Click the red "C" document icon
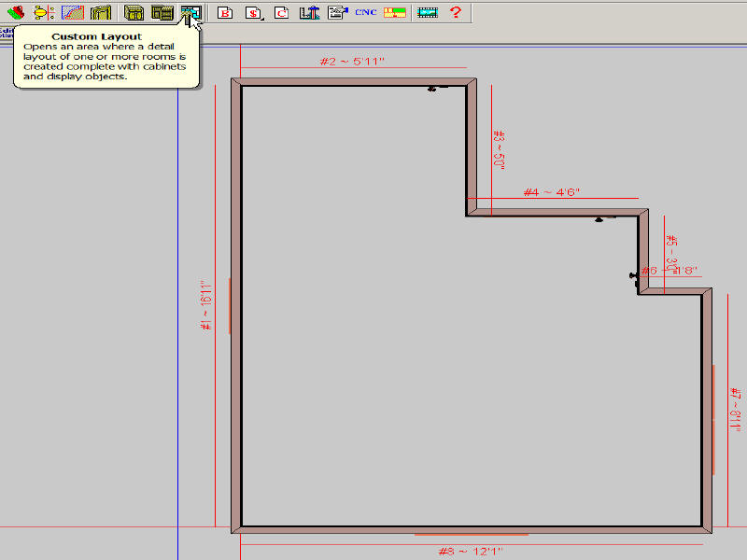This screenshot has width=747, height=560. click(x=281, y=13)
